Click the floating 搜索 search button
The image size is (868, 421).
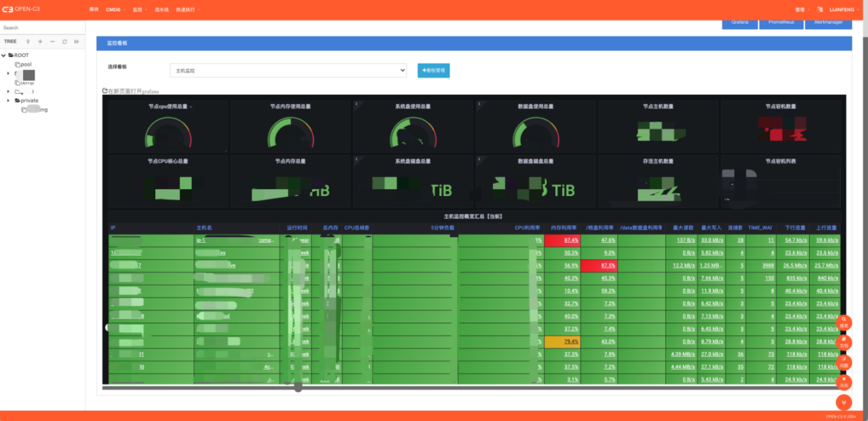click(x=844, y=322)
